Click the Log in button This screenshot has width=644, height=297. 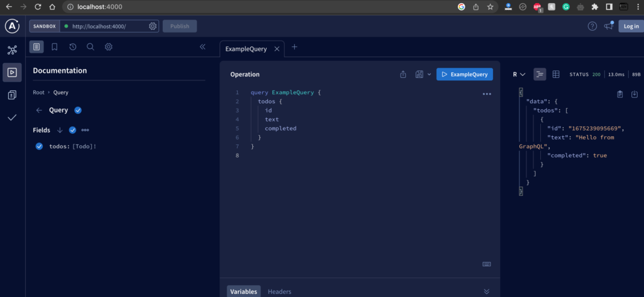[x=630, y=26]
